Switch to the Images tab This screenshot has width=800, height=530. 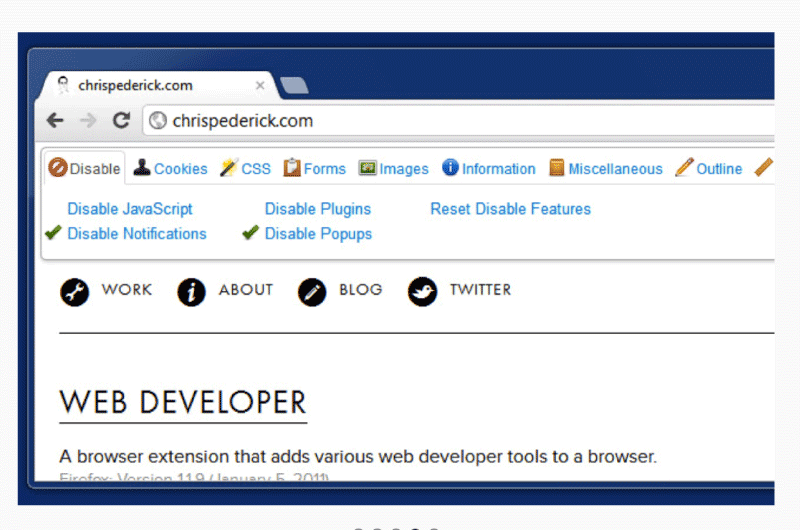(x=393, y=168)
